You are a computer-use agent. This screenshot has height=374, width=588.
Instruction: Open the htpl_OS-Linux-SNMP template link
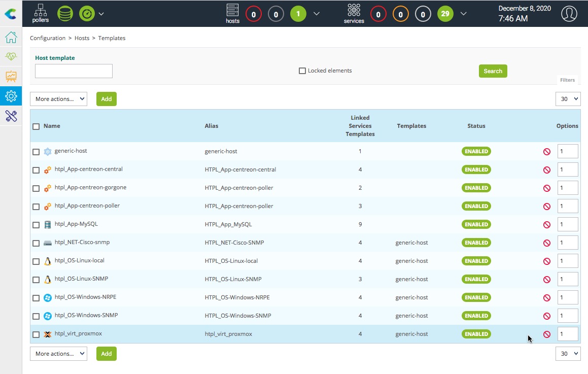tap(81, 279)
